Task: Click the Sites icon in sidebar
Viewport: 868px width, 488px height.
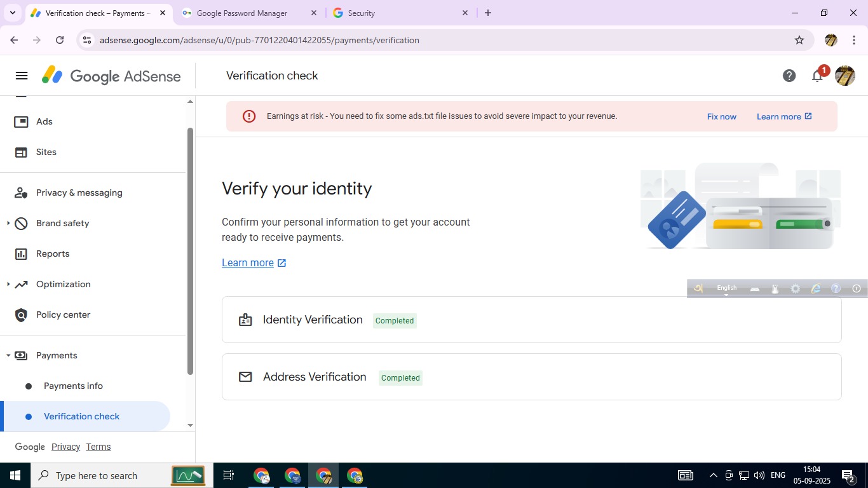Action: 21,152
